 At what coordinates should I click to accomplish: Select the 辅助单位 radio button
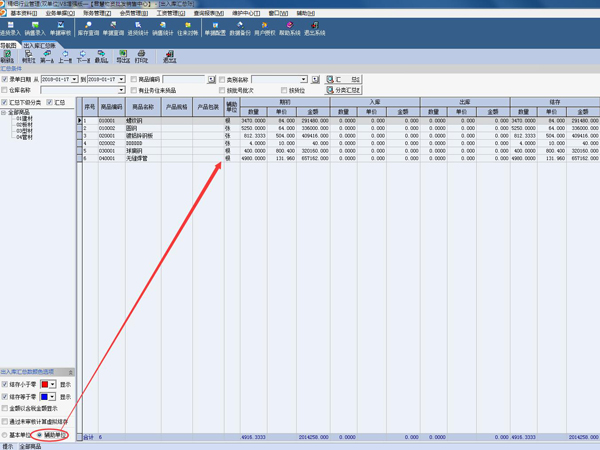39,435
